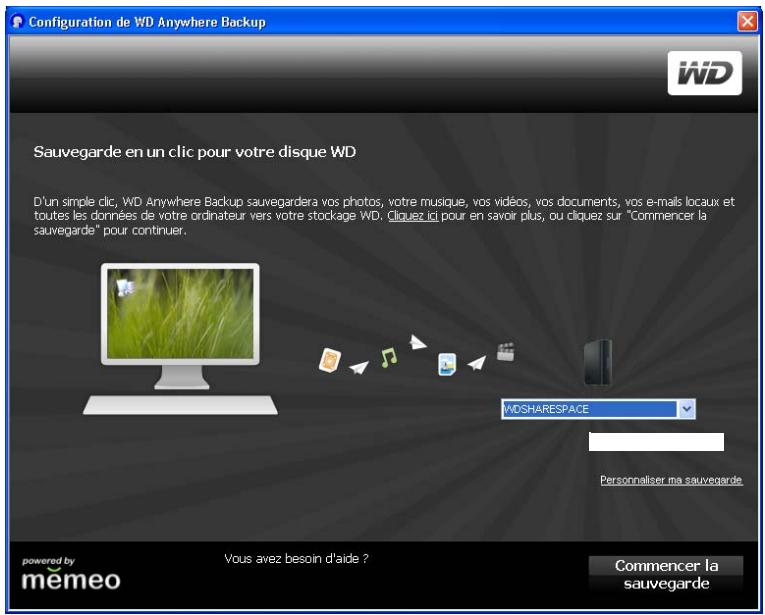Click the WD logo in the header
This screenshot has height=615, width=765.
pos(705,73)
